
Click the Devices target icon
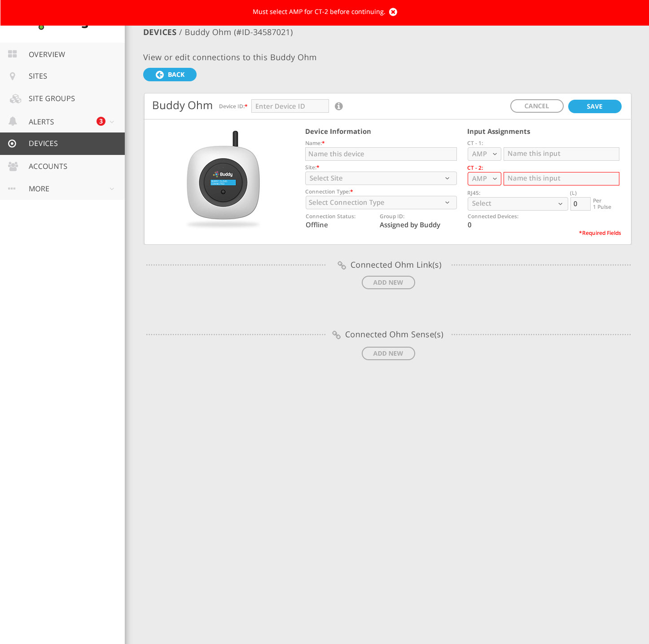pyautogui.click(x=12, y=144)
